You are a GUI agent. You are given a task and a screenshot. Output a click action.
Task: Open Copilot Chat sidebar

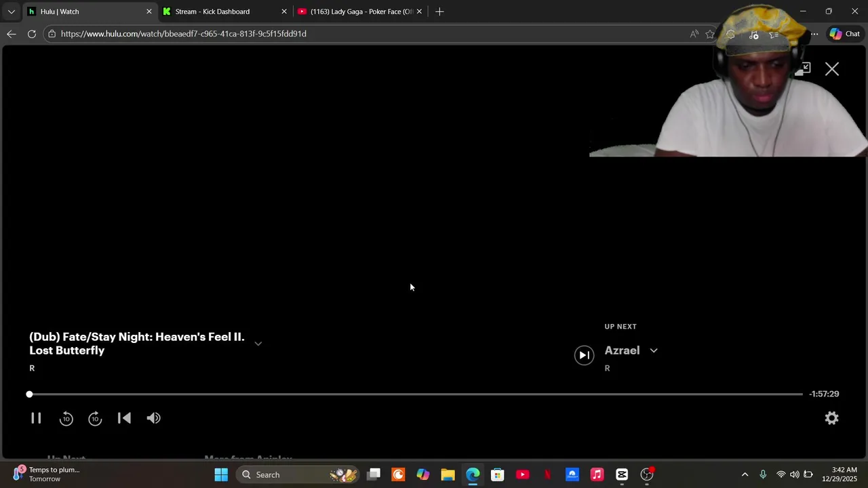(x=844, y=34)
